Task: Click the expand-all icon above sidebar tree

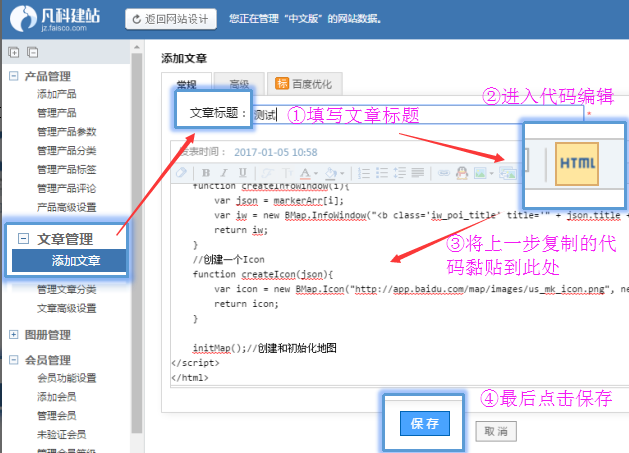Action: (14, 52)
